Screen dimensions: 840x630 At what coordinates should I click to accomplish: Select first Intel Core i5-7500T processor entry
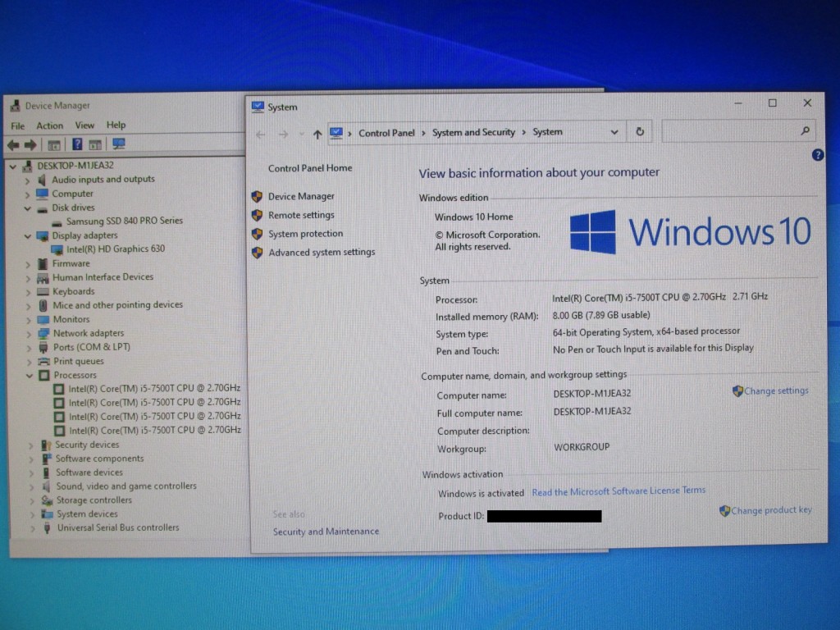154,388
